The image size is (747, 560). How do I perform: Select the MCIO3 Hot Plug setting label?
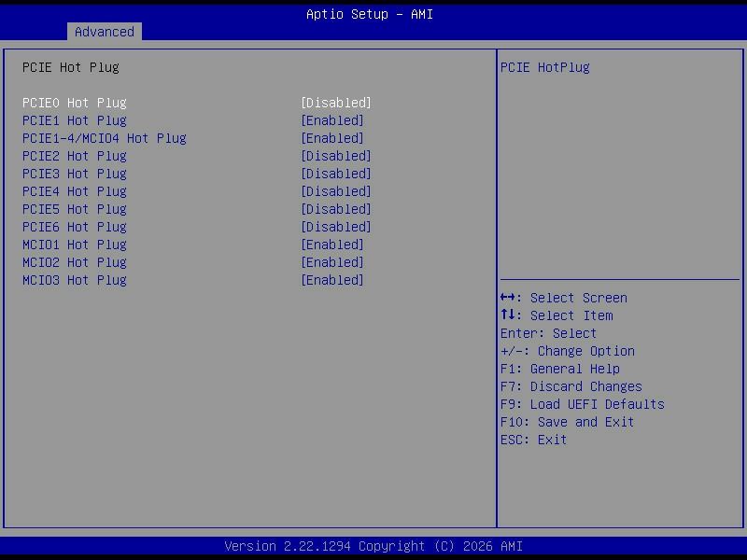point(75,280)
